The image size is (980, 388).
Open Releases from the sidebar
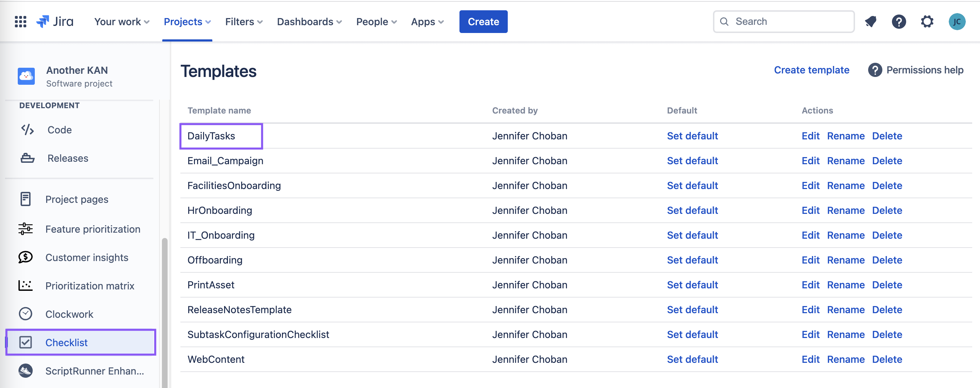(x=68, y=158)
